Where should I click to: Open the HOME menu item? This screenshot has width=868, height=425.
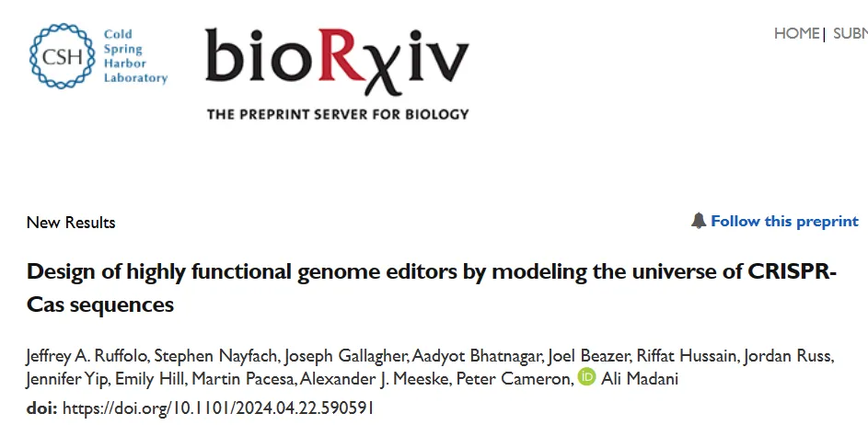(796, 33)
